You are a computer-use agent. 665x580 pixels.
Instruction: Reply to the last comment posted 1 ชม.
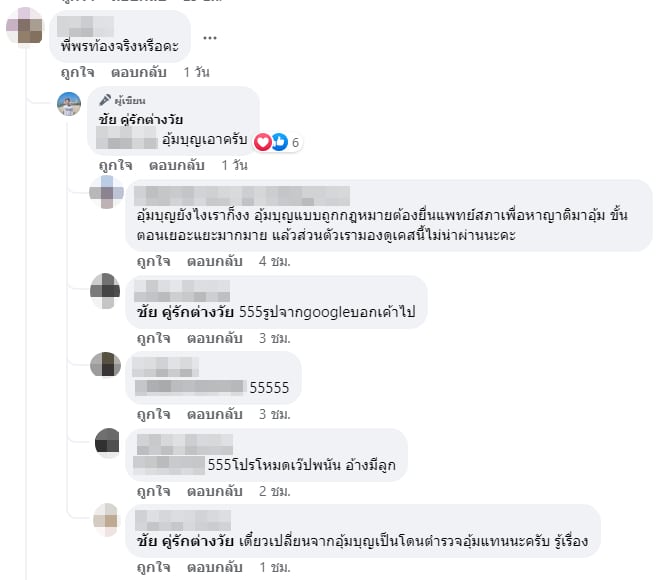click(x=215, y=568)
